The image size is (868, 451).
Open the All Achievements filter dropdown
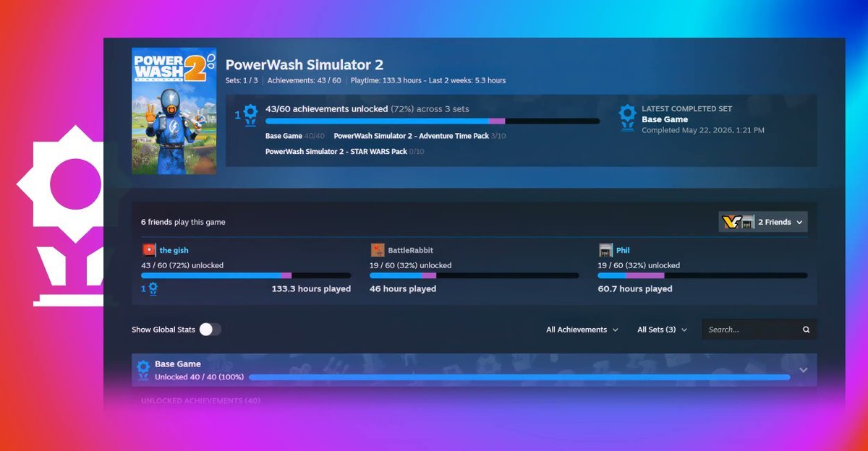[x=582, y=330]
